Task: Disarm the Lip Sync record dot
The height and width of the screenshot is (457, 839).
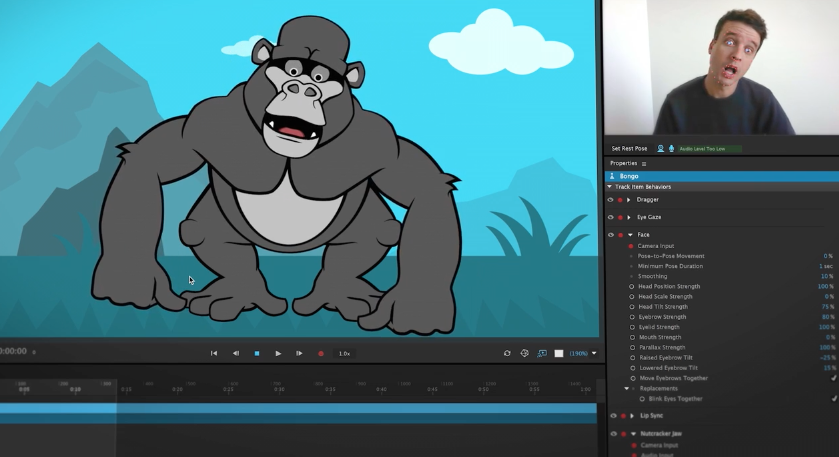Action: click(623, 416)
